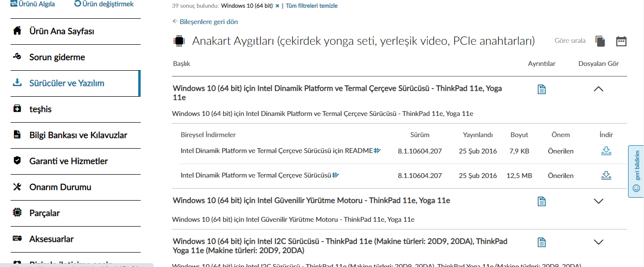The height and width of the screenshot is (267, 644).
Task: Remove the Windows 10 (64 bit) filter
Action: (277, 6)
